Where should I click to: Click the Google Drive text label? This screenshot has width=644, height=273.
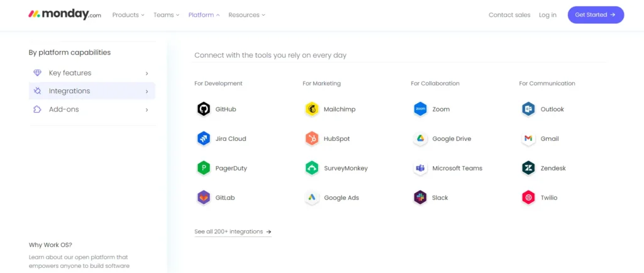click(x=452, y=139)
